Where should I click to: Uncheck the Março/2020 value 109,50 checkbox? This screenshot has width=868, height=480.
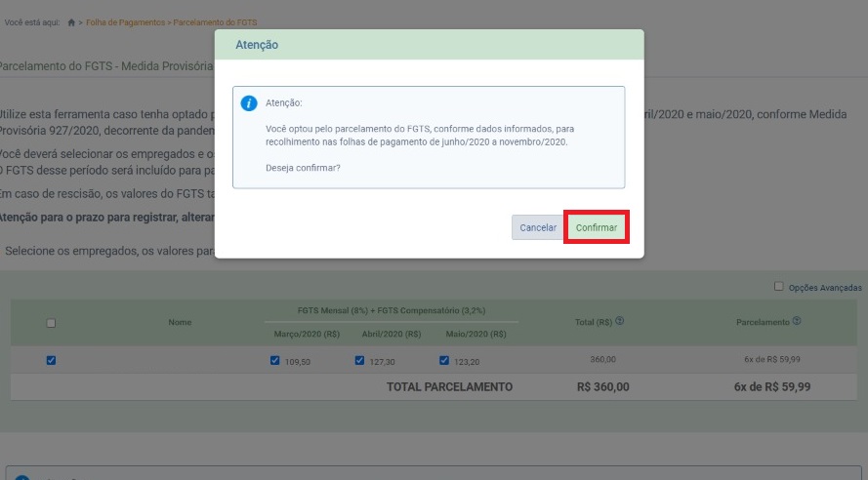[274, 360]
